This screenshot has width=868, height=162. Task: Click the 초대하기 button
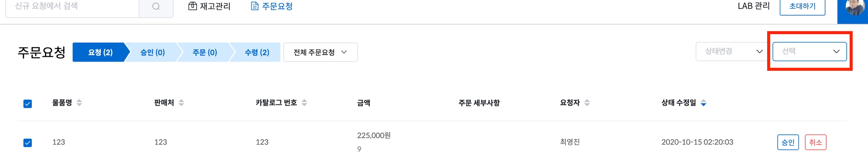tap(802, 6)
